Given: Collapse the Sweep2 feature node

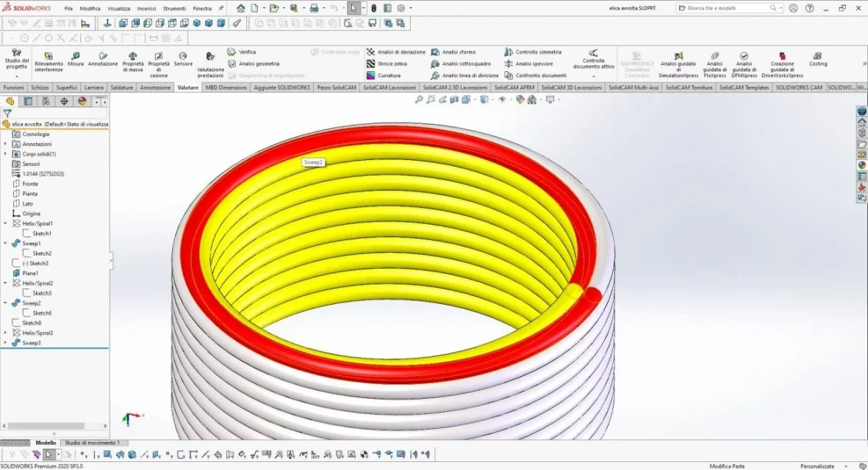Looking at the screenshot, I should tap(6, 303).
